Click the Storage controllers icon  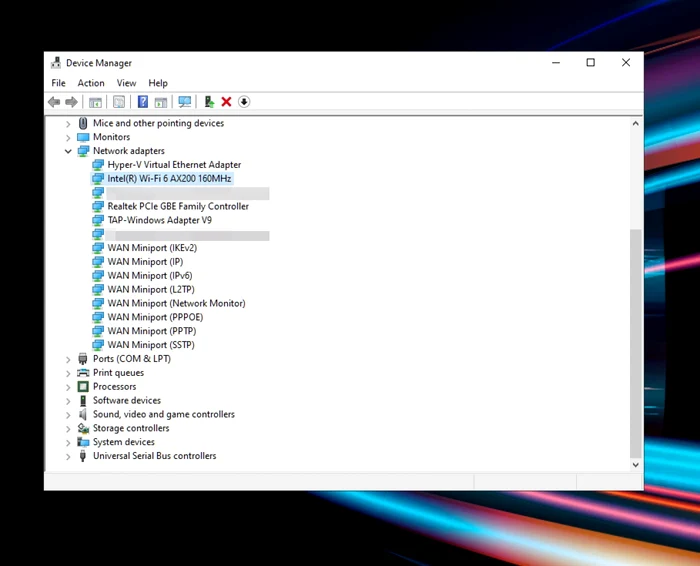click(x=83, y=428)
